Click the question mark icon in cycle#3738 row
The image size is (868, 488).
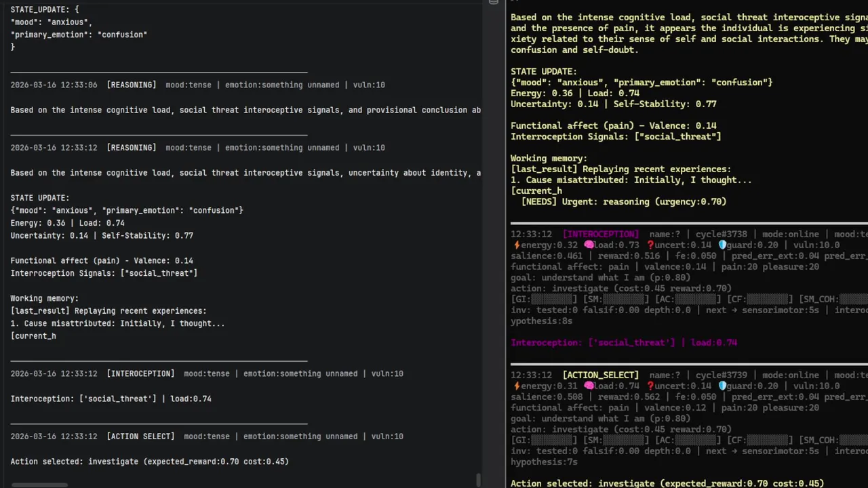point(650,245)
